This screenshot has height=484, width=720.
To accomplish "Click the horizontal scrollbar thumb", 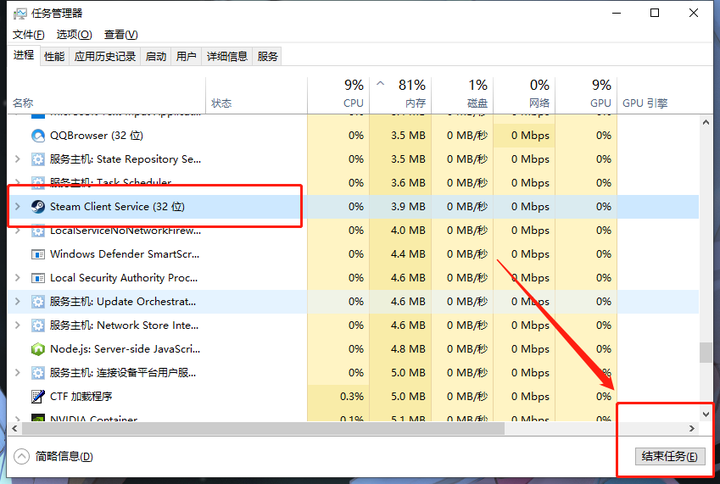I will (x=263, y=428).
